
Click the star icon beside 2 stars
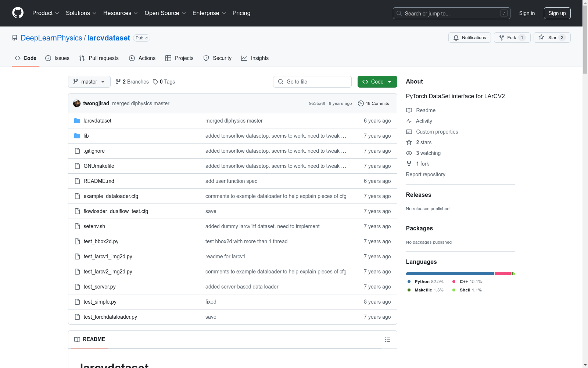[x=409, y=142]
